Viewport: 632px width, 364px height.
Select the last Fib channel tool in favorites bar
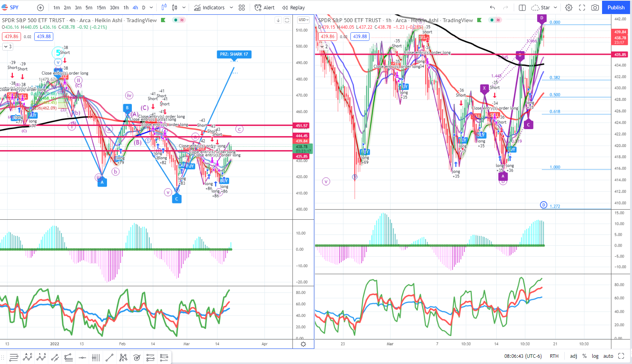164,357
